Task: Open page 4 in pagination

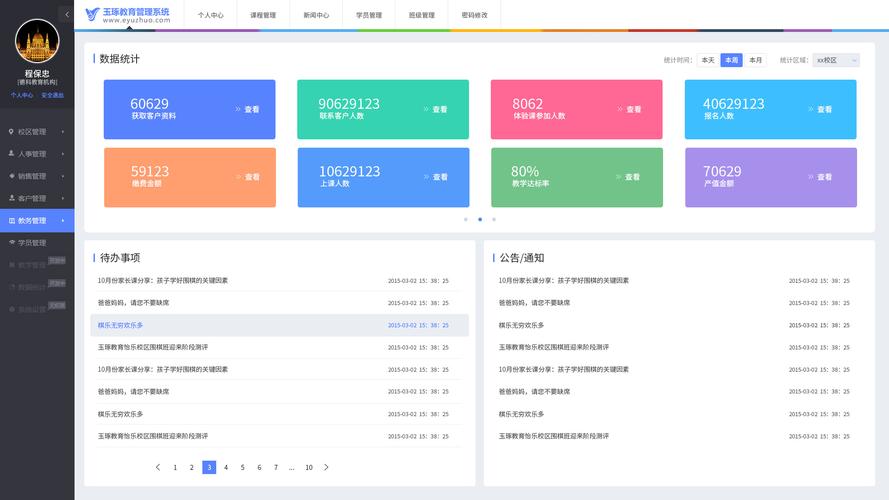Action: 226,467
